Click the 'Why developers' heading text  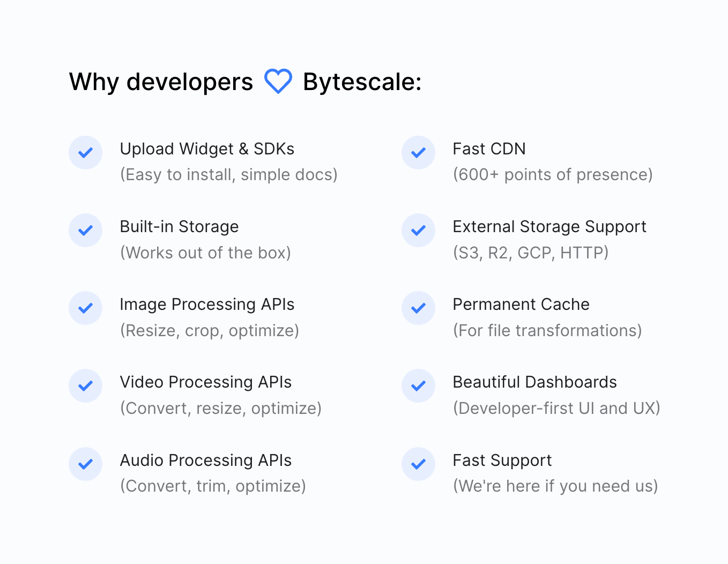pyautogui.click(x=161, y=82)
